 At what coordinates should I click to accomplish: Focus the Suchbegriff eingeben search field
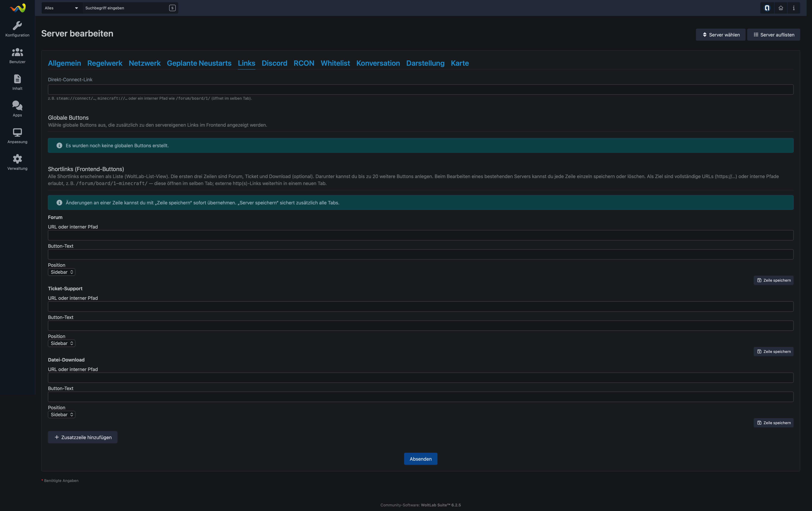[x=125, y=8]
